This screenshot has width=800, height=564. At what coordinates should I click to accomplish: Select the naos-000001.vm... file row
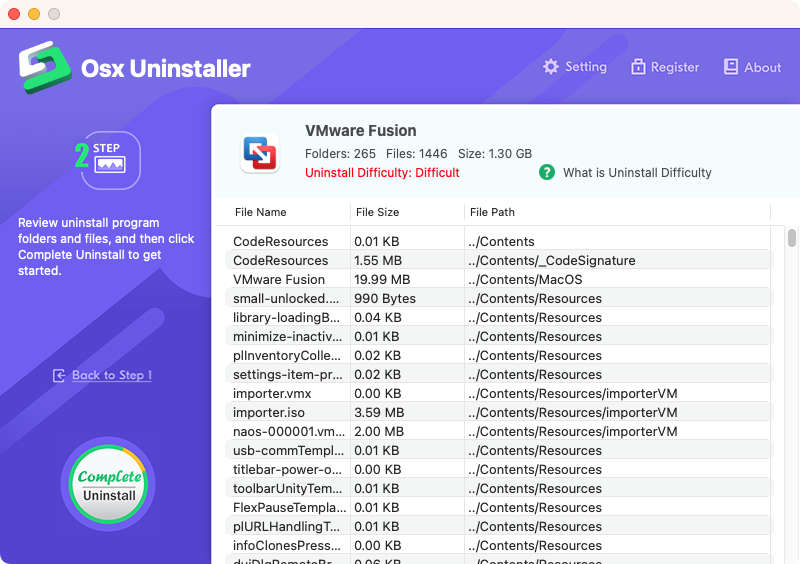(499, 431)
